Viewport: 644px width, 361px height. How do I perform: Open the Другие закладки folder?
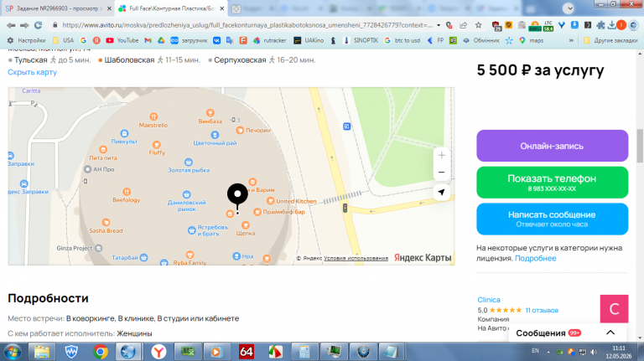pyautogui.click(x=610, y=40)
